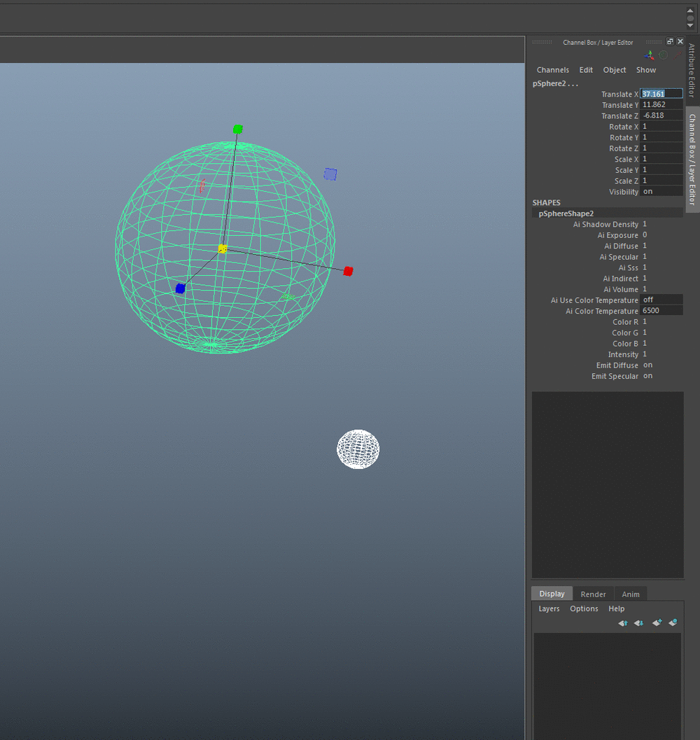Click the channel speed circle icon
Image resolution: width=700 pixels, height=740 pixels.
[663, 55]
